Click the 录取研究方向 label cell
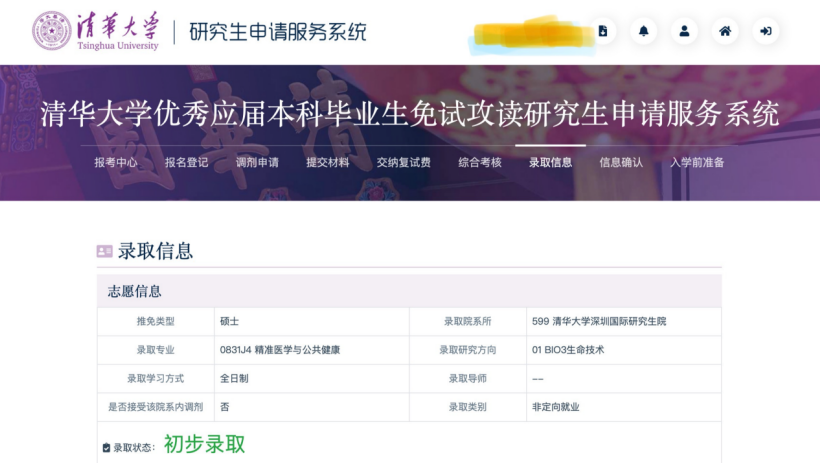The height and width of the screenshot is (463, 820). pos(468,350)
